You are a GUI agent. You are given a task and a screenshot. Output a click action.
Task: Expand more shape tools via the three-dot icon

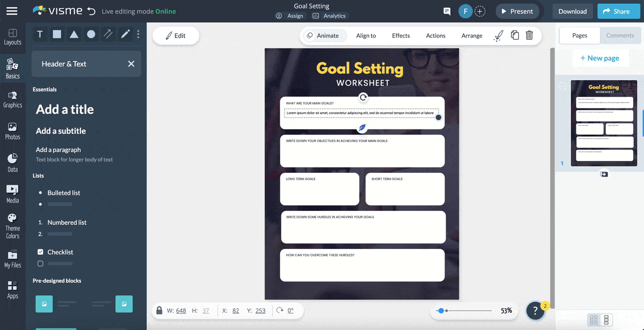click(x=138, y=34)
